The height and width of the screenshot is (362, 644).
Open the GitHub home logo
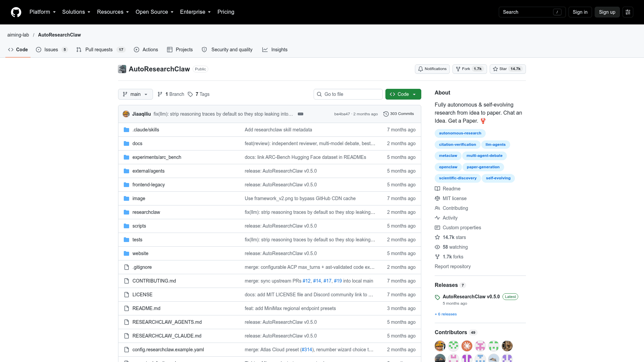(16, 12)
